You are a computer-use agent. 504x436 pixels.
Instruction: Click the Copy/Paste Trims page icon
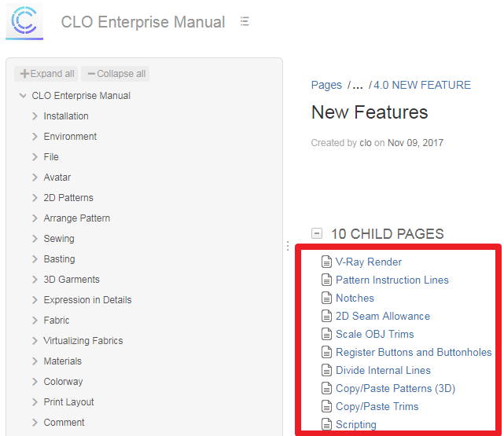point(327,406)
